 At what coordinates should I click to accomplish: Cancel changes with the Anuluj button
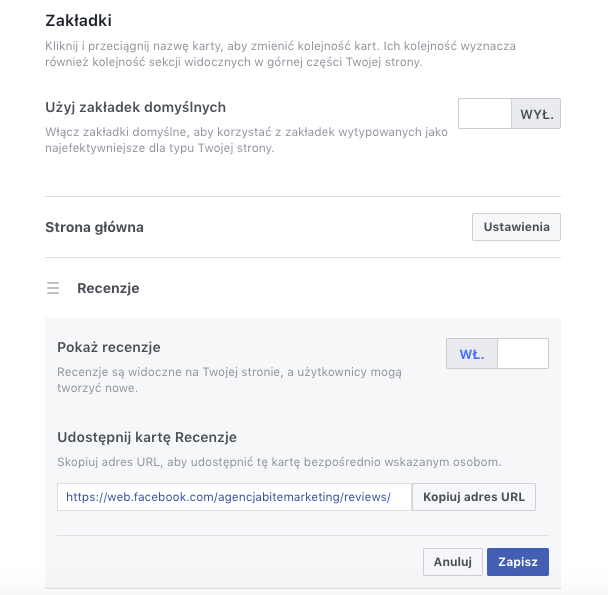(x=452, y=562)
